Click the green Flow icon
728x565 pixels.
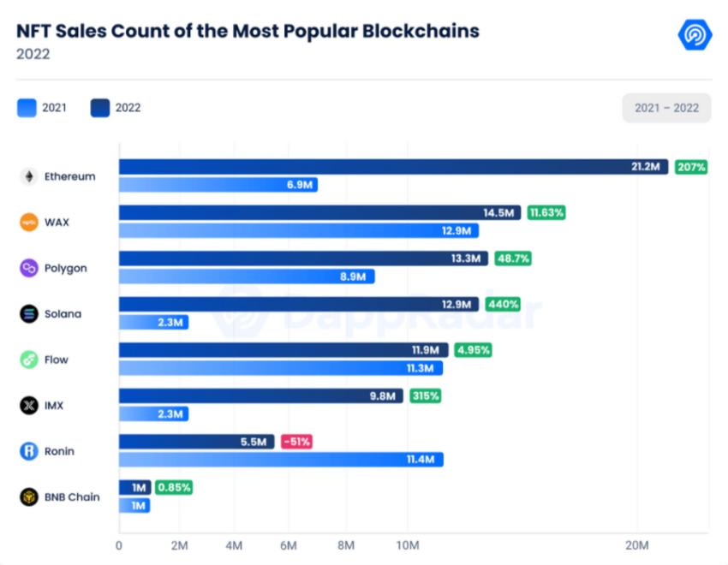tap(29, 360)
